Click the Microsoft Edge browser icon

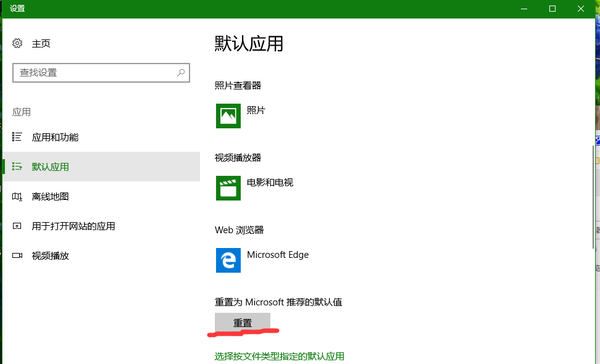[228, 260]
